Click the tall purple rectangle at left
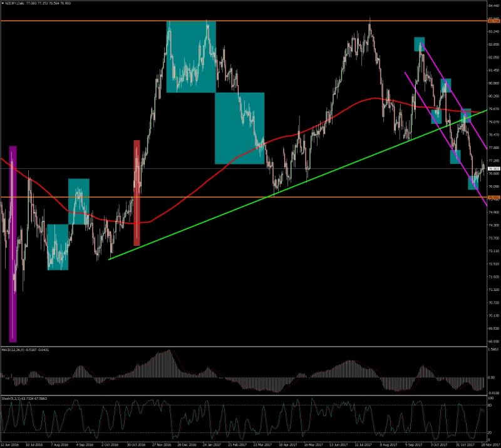Image resolution: width=501 pixels, height=448 pixels. click(13, 244)
